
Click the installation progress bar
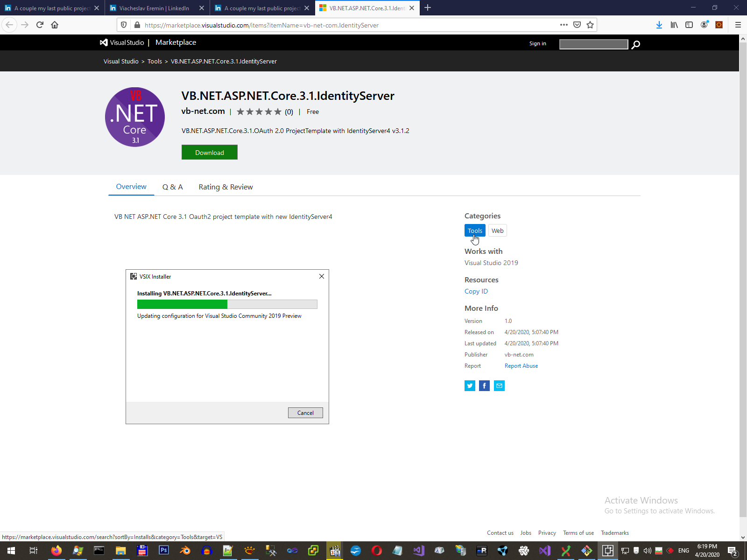[x=227, y=304]
